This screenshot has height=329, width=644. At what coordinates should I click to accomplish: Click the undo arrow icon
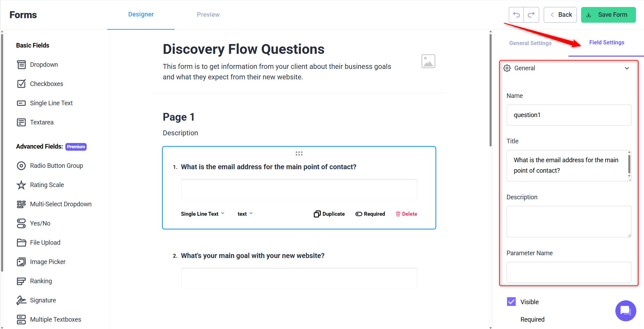click(x=516, y=15)
